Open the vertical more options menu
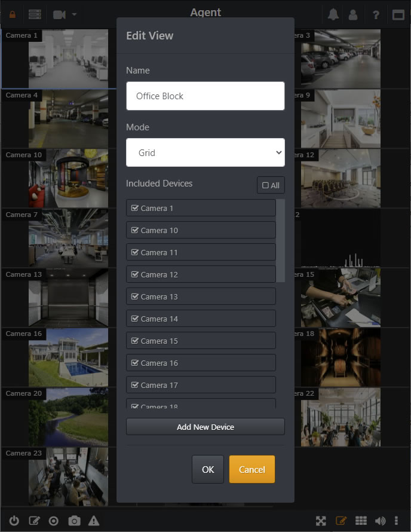The height and width of the screenshot is (532, 411). [x=395, y=521]
